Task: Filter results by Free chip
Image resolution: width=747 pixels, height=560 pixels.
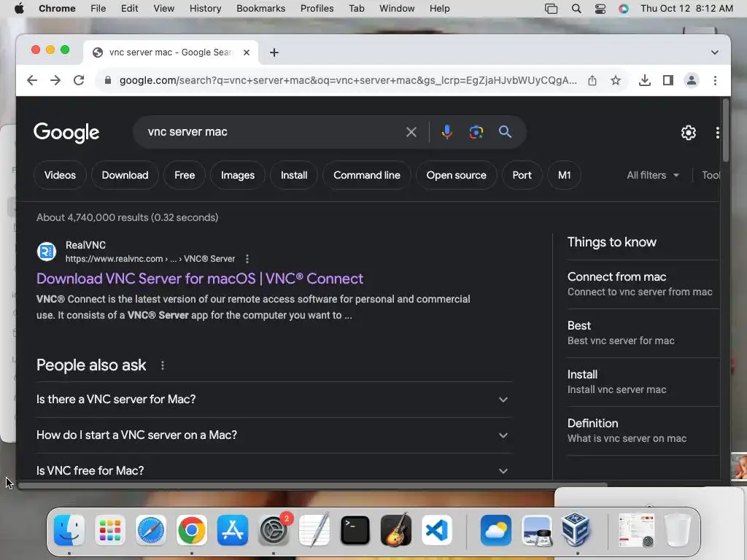Action: pyautogui.click(x=185, y=175)
